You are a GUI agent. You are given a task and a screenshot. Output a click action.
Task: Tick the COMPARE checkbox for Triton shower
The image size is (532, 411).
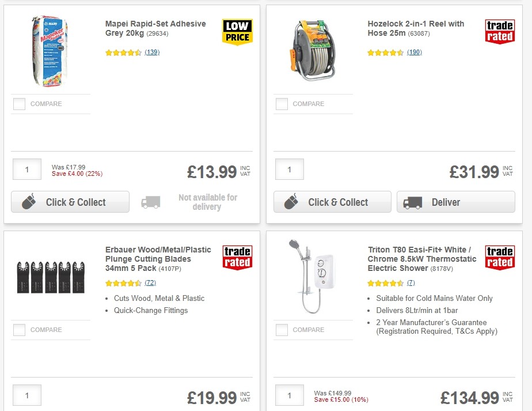click(282, 330)
